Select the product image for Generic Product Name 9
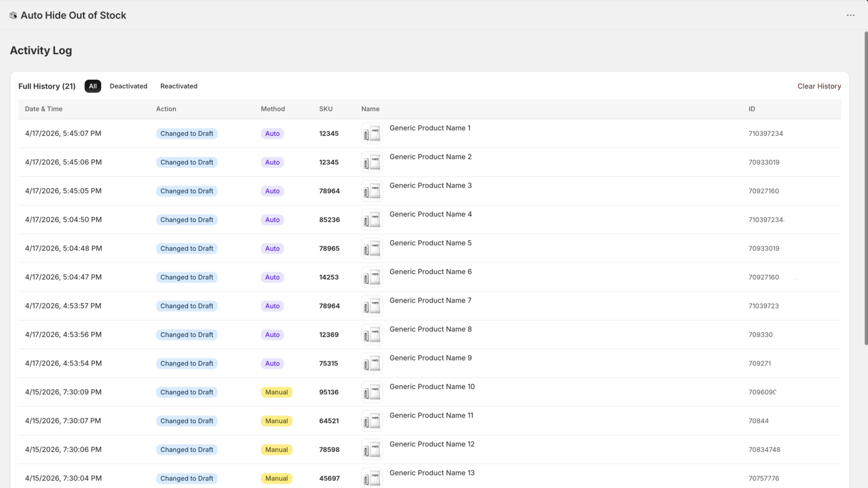The width and height of the screenshot is (868, 488). click(372, 363)
